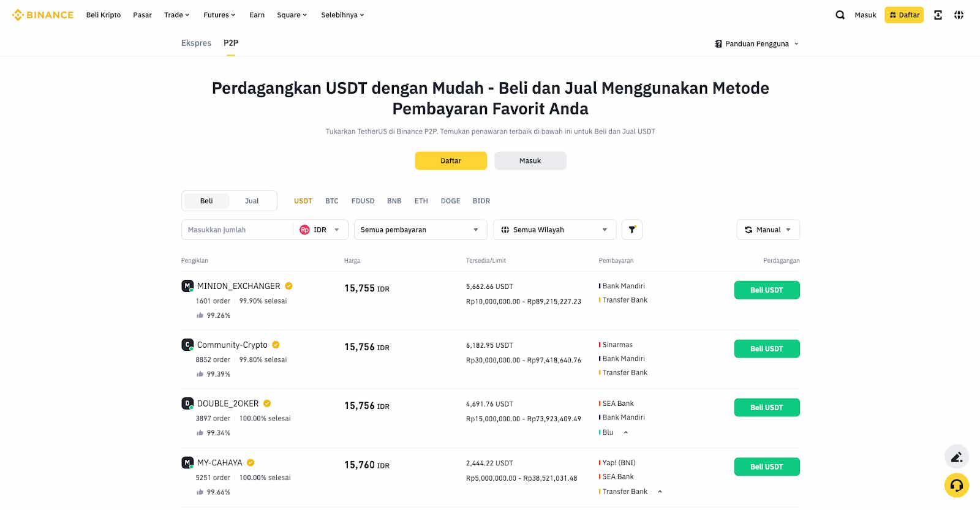Collapse DOUBLE_2OKER payment list chevron
Viewport: 980px width, 510px height.
(x=626, y=432)
